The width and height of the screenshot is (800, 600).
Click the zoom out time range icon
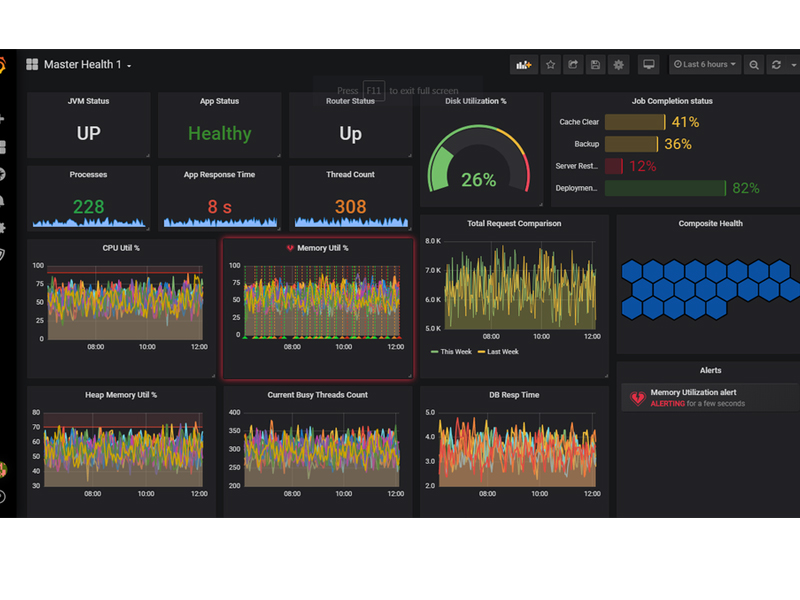pos(755,65)
